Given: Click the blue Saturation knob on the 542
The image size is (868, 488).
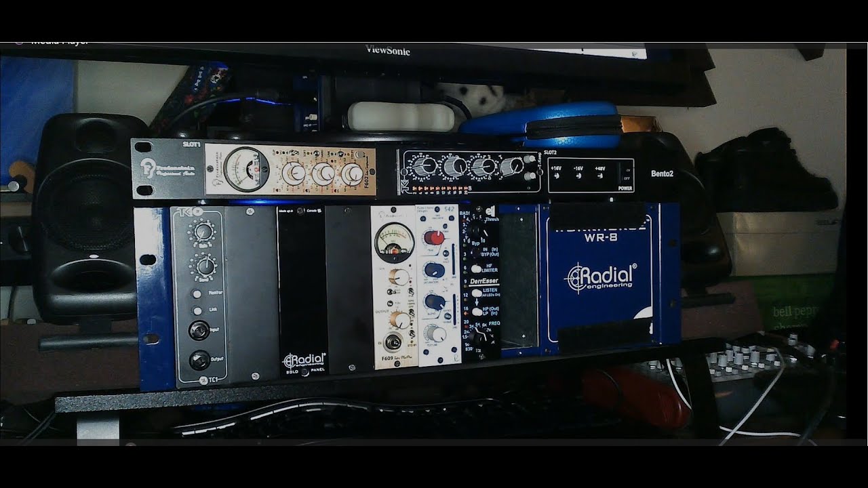Looking at the screenshot, I should [435, 270].
